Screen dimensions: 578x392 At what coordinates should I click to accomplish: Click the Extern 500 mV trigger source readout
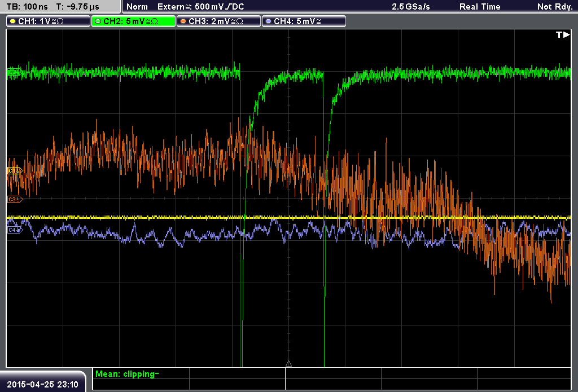[x=201, y=7]
